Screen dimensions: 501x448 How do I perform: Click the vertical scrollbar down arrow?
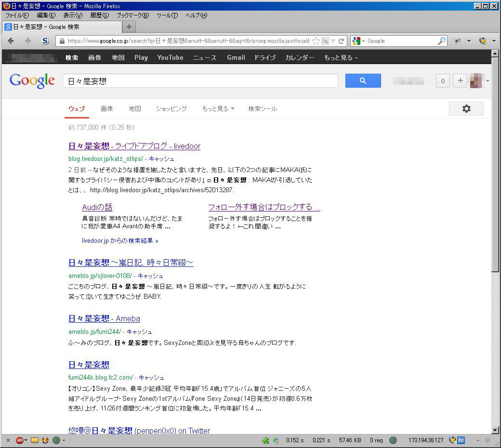tap(495, 430)
